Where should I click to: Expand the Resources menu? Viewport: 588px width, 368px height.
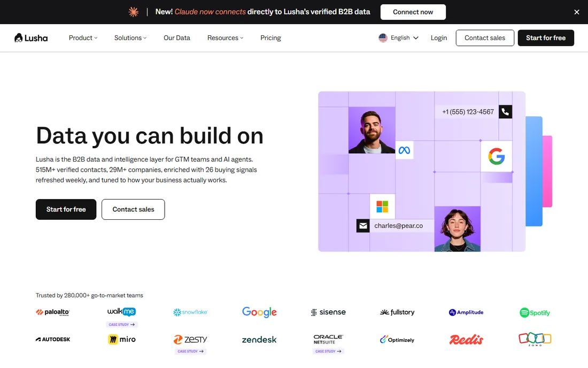coord(225,38)
